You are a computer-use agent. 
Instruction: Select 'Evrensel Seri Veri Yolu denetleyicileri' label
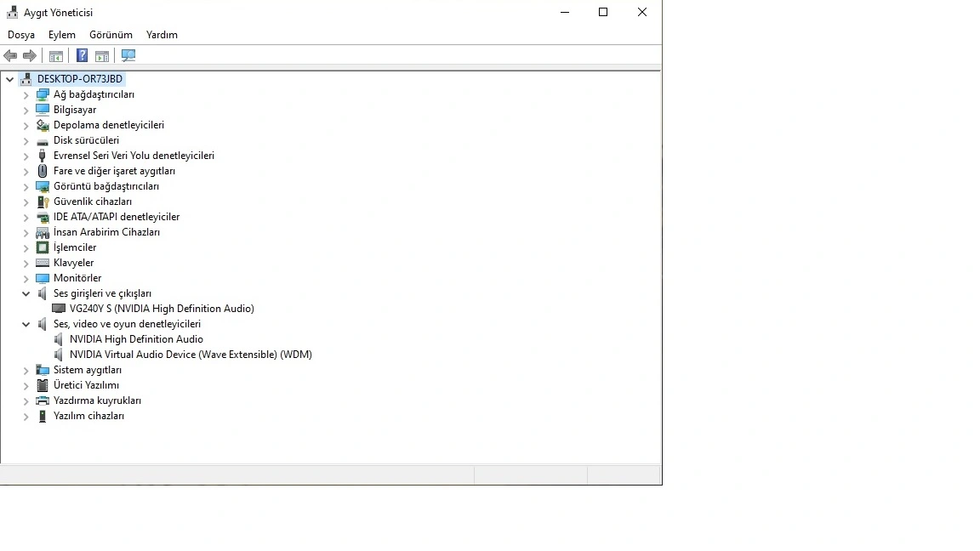point(134,156)
